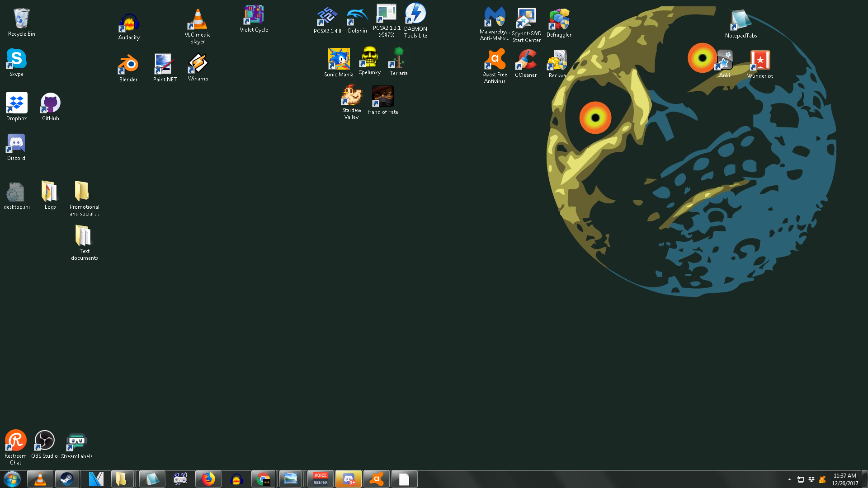This screenshot has width=868, height=488.
Task: Open Steam from the taskbar
Action: pyautogui.click(x=67, y=479)
